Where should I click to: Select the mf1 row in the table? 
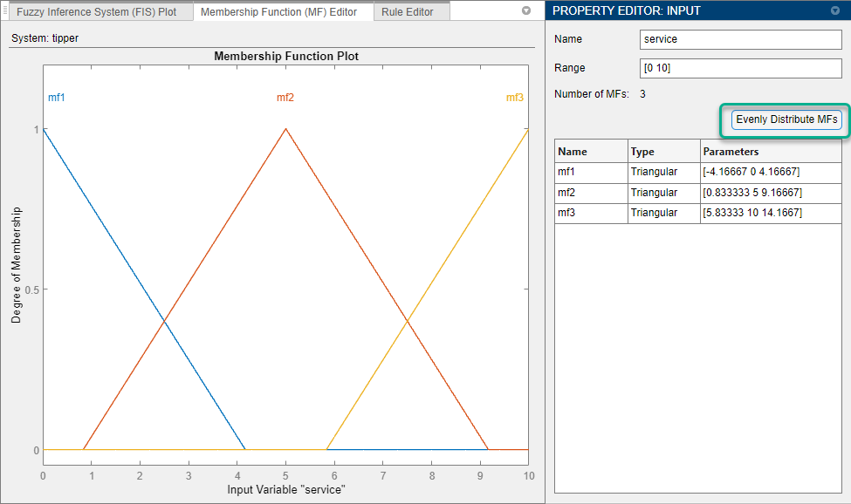[x=591, y=172]
